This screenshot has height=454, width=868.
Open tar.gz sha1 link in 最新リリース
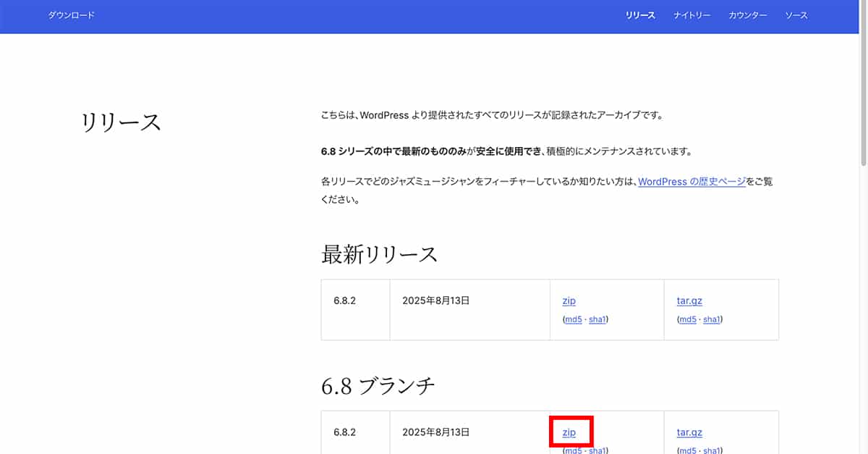click(x=712, y=319)
